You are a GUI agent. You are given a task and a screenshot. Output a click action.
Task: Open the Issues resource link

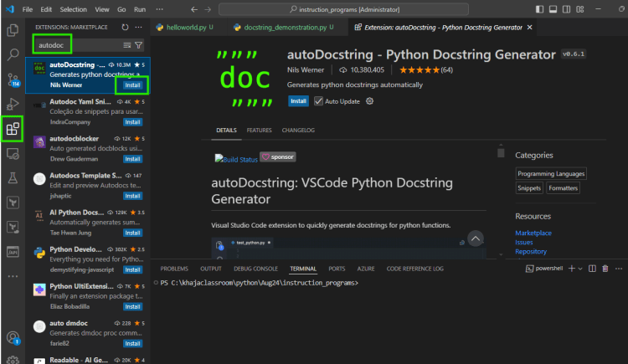(524, 243)
